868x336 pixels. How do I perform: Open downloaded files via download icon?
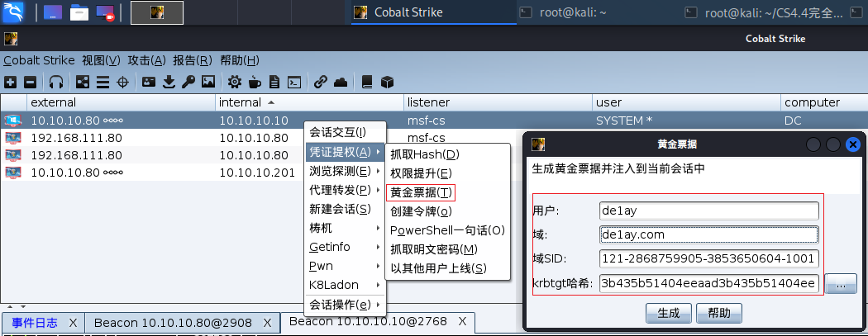169,83
